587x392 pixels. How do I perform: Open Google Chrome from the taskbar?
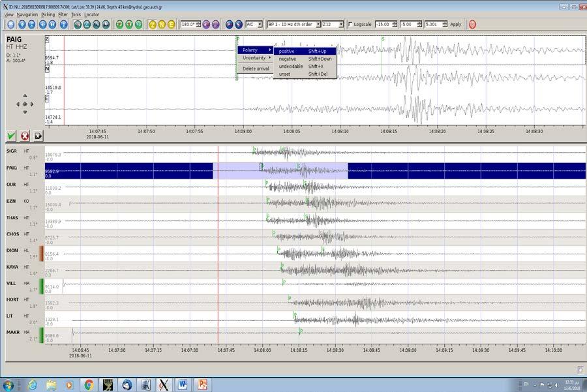[89, 385]
